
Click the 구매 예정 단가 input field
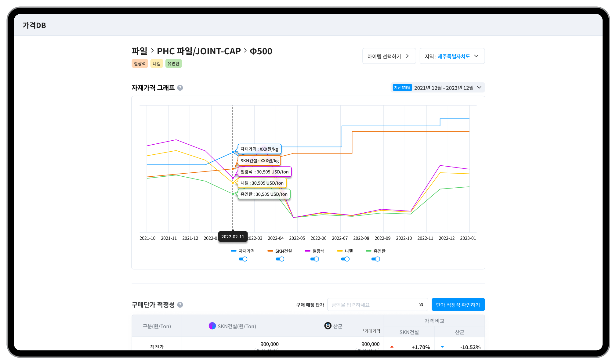click(372, 305)
